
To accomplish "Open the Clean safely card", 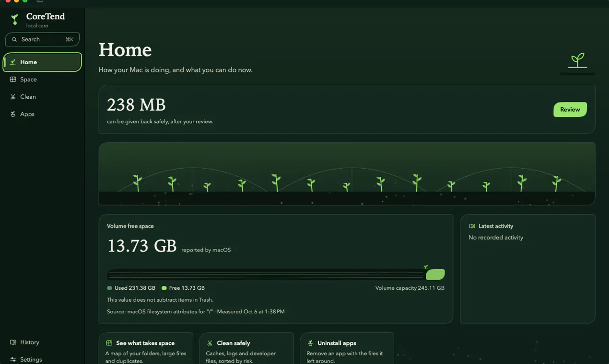I will point(246,349).
